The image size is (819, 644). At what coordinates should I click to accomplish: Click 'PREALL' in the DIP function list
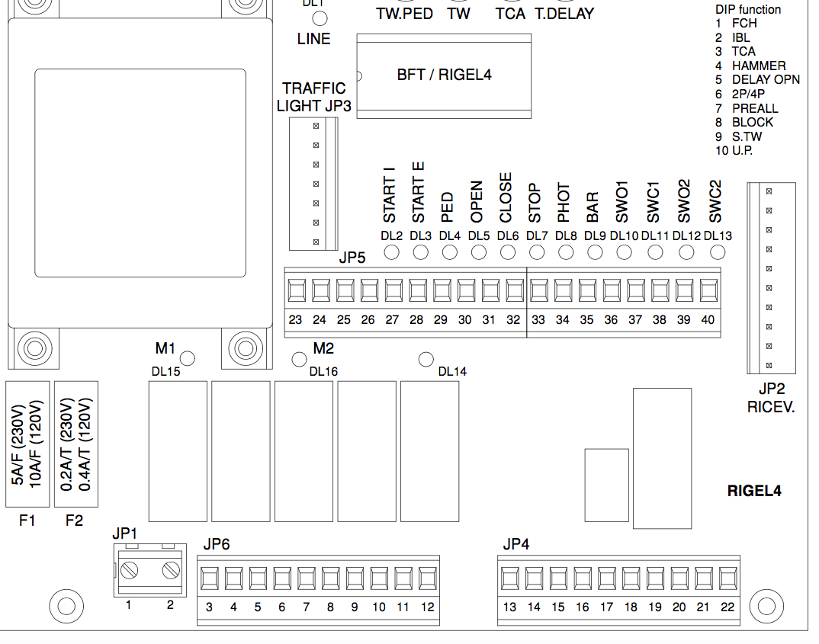tap(755, 108)
